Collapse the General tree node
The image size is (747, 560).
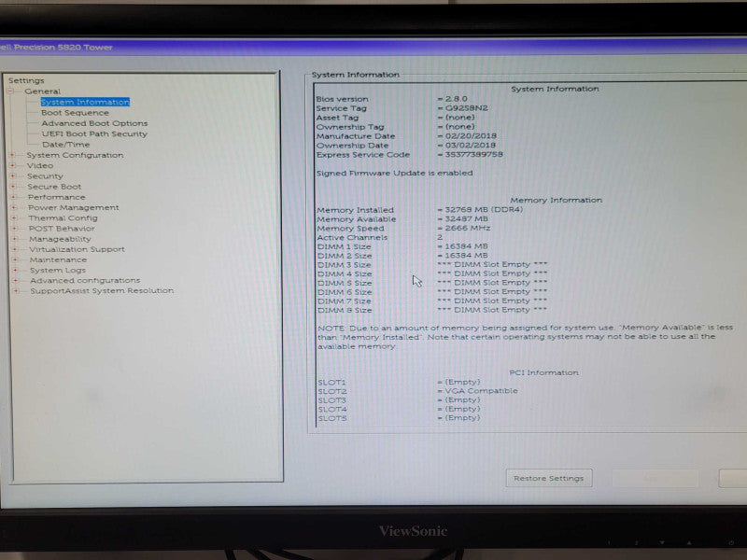click(x=10, y=91)
